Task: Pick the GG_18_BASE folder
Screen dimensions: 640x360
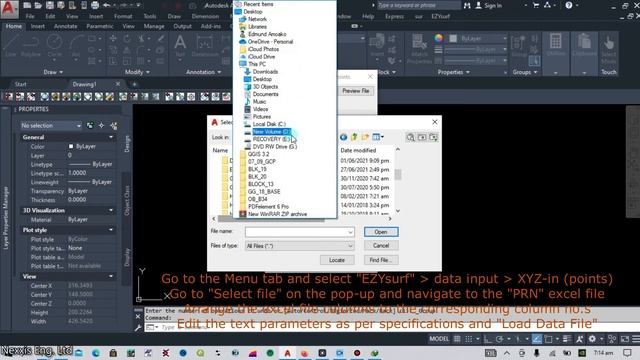Action: click(x=264, y=191)
